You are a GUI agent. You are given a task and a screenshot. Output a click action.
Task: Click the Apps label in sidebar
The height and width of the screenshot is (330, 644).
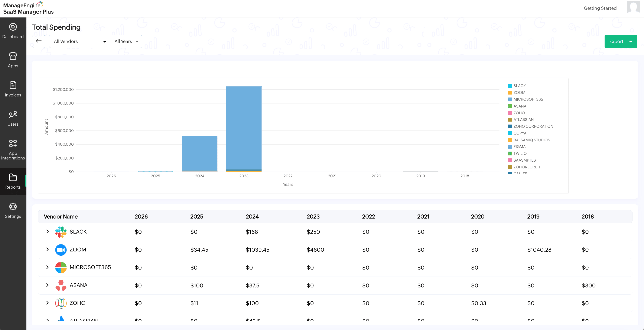(13, 66)
